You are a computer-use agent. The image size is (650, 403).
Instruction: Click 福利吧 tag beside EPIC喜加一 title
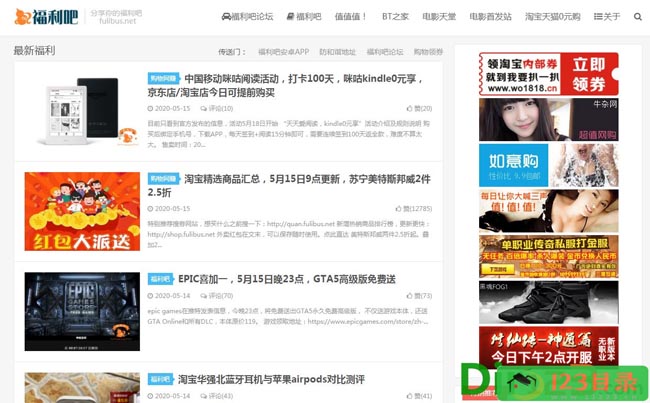tap(160, 279)
